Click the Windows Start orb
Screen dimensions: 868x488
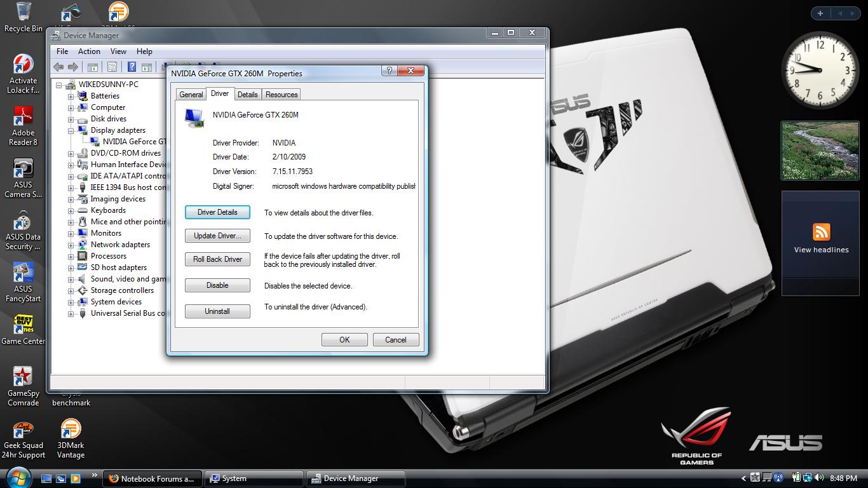click(x=18, y=478)
